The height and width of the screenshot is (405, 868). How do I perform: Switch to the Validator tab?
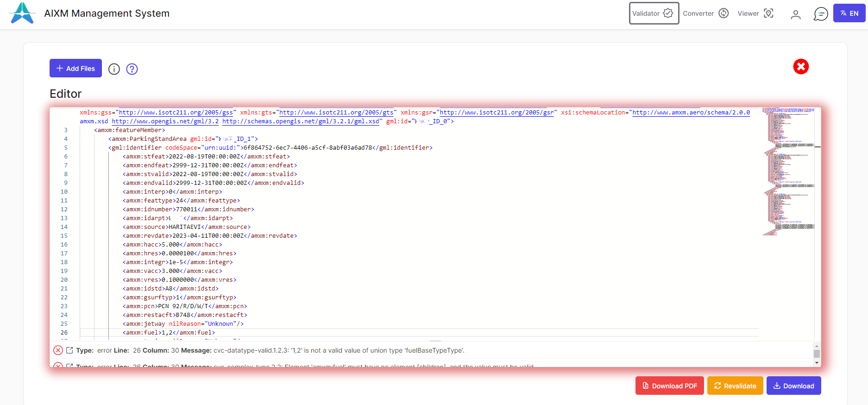click(x=654, y=13)
